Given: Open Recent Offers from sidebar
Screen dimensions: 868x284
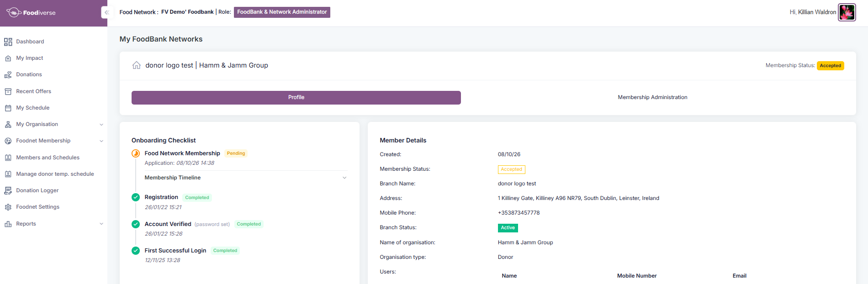Looking at the screenshot, I should point(34,91).
